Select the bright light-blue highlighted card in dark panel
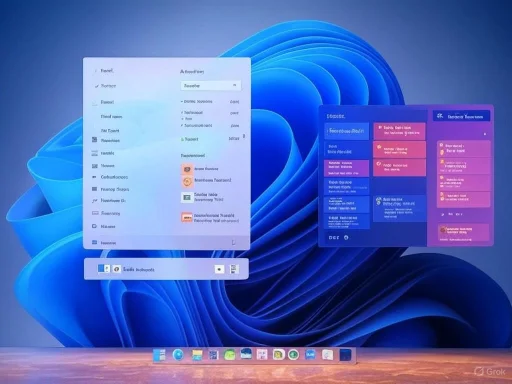512x384 pixels. pos(347,131)
